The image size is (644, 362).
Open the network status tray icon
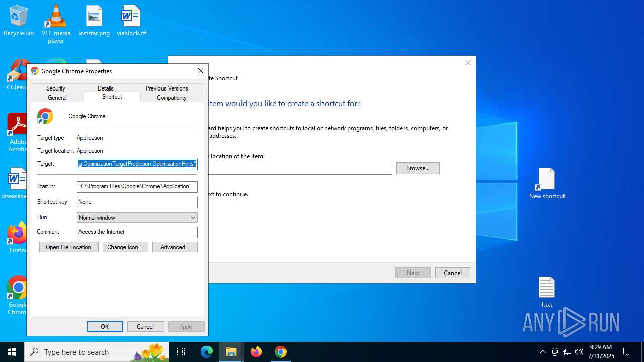pyautogui.click(x=567, y=352)
